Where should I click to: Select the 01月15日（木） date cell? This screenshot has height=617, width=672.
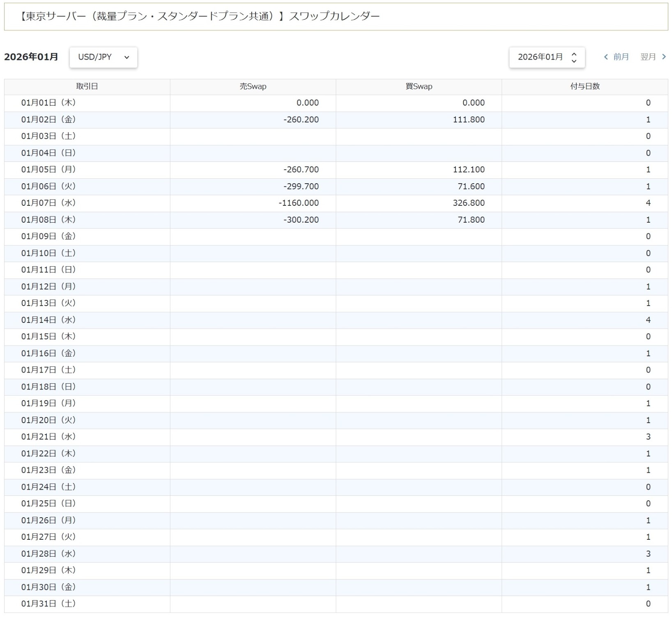point(87,337)
